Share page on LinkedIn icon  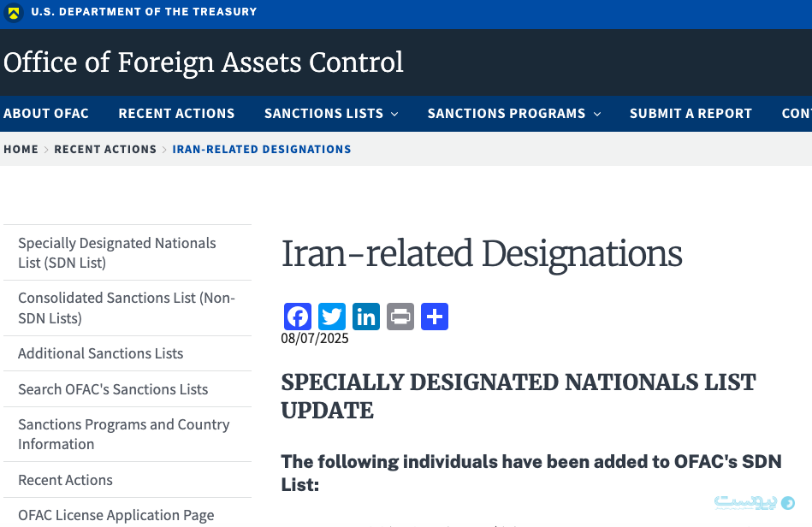click(x=366, y=317)
